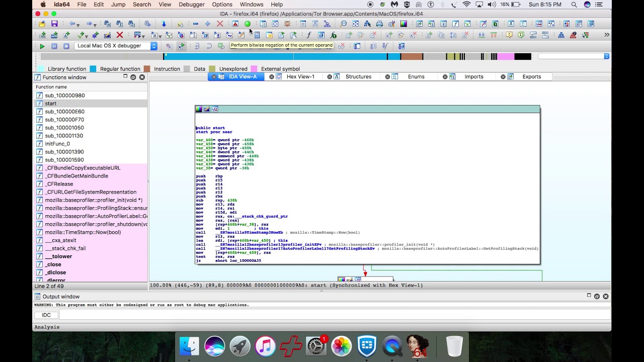Click the Open file folder icon
644x362 pixels.
tap(42, 24)
